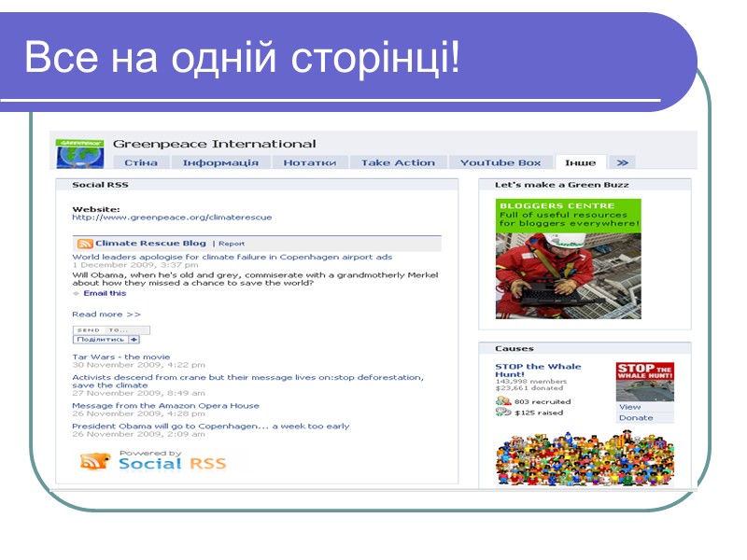747x560 pixels.
Task: Click the Read more >> link
Action: point(106,315)
